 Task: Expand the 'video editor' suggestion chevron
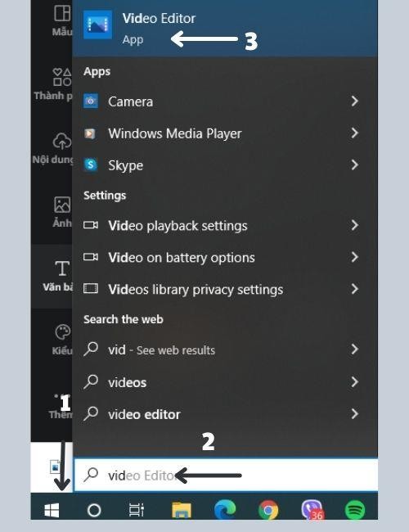(x=354, y=413)
